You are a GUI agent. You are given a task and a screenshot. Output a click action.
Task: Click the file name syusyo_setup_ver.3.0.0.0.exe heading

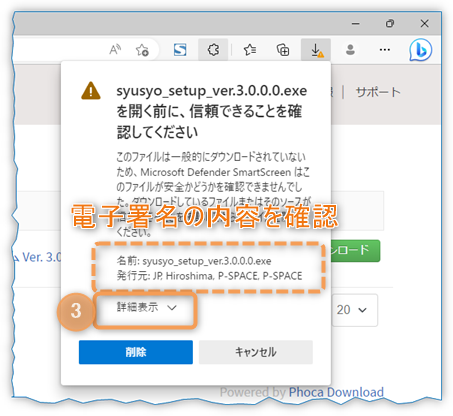(x=212, y=91)
